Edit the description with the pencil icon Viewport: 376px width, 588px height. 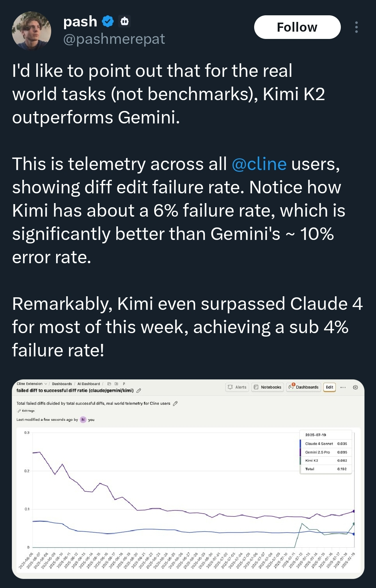tap(175, 403)
